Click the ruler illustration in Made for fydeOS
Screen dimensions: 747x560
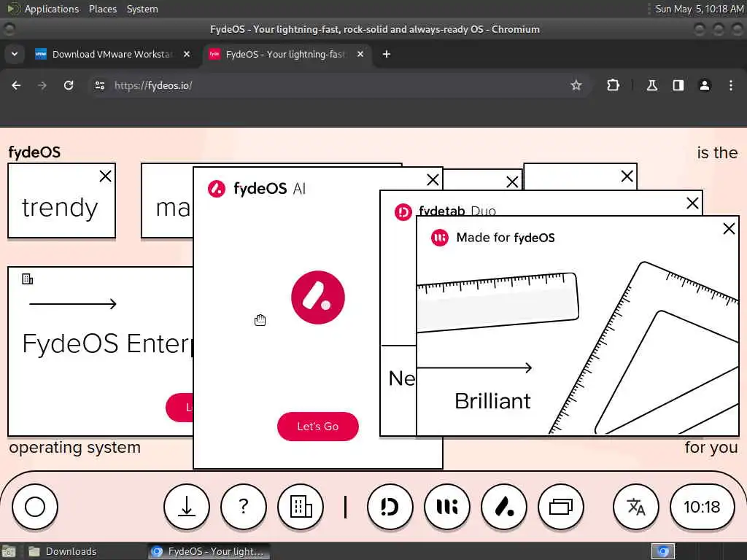pyautogui.click(x=498, y=302)
